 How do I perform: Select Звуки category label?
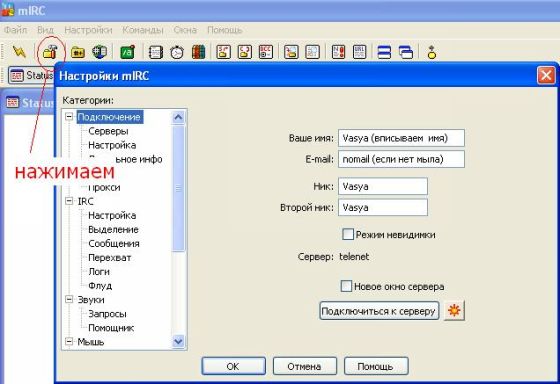click(91, 299)
